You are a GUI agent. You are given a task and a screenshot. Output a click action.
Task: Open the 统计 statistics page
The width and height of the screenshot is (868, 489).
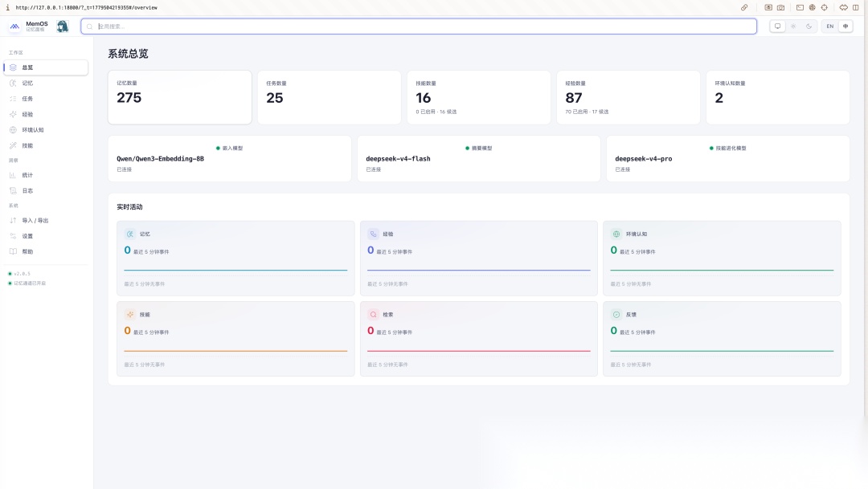[46, 175]
